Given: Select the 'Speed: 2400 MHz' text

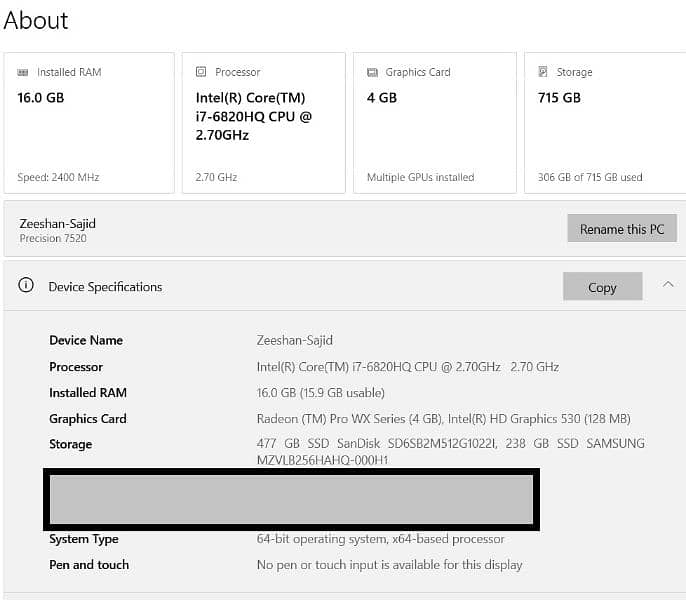Looking at the screenshot, I should click(x=58, y=177).
